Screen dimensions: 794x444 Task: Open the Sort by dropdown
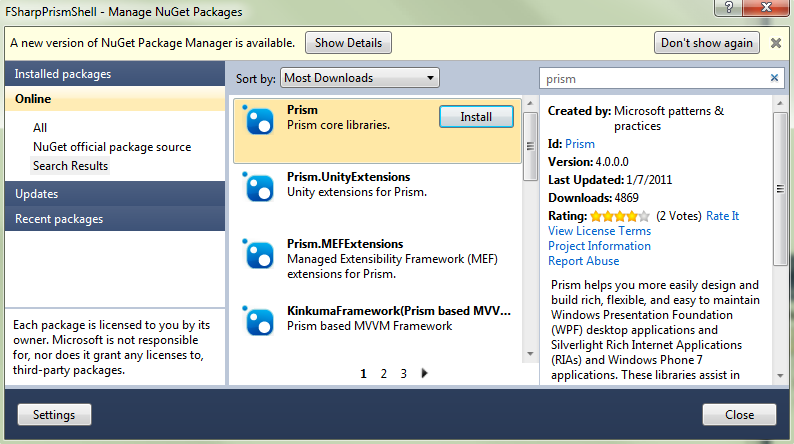(x=360, y=78)
